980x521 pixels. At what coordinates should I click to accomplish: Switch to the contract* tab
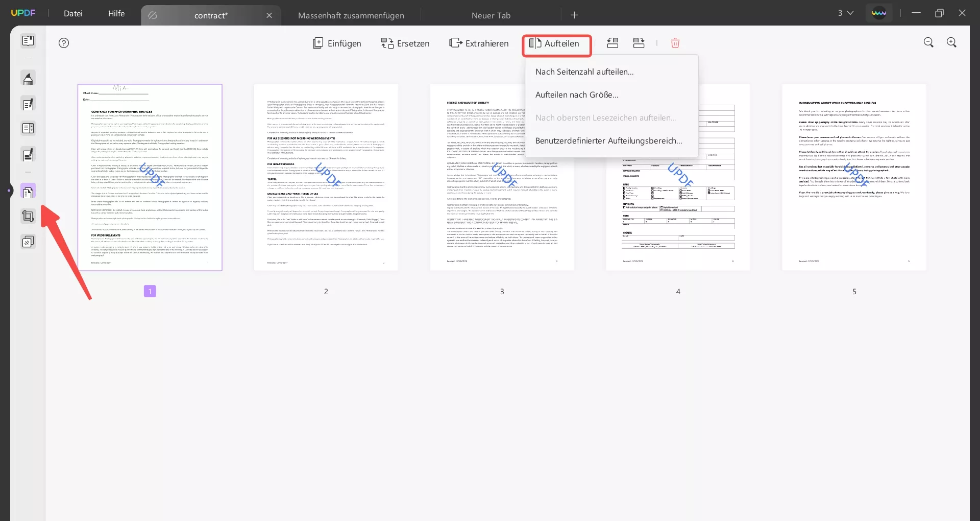pos(211,15)
